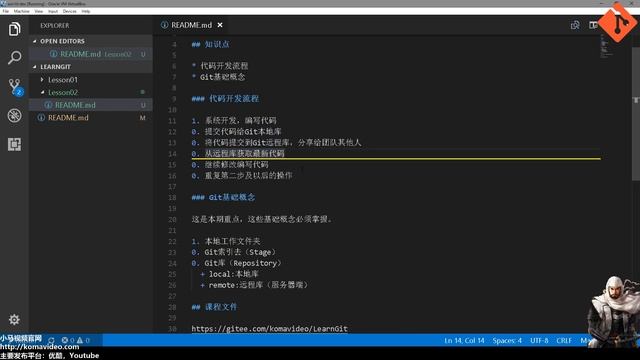
Task: Open the VirtualBox Input menu
Action: (53, 11)
